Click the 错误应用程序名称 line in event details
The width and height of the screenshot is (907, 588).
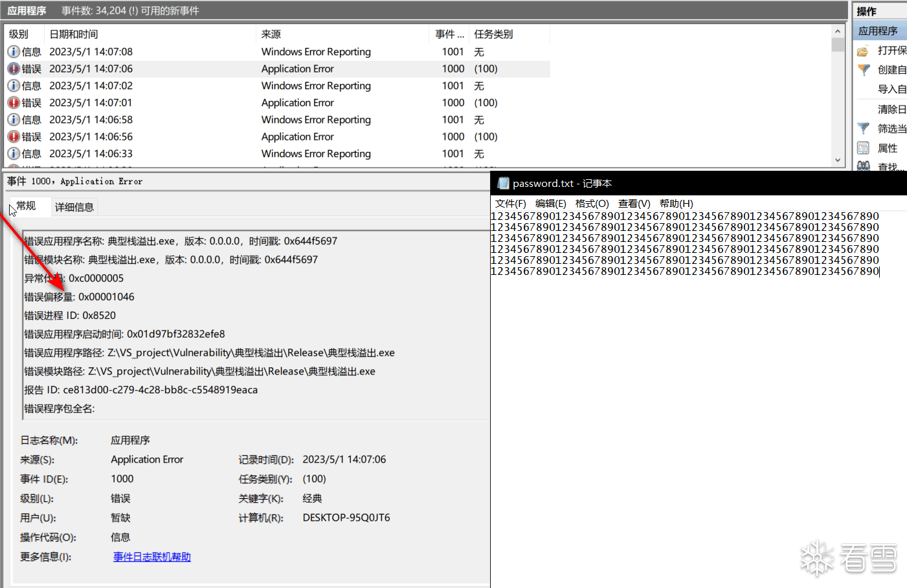(x=181, y=241)
